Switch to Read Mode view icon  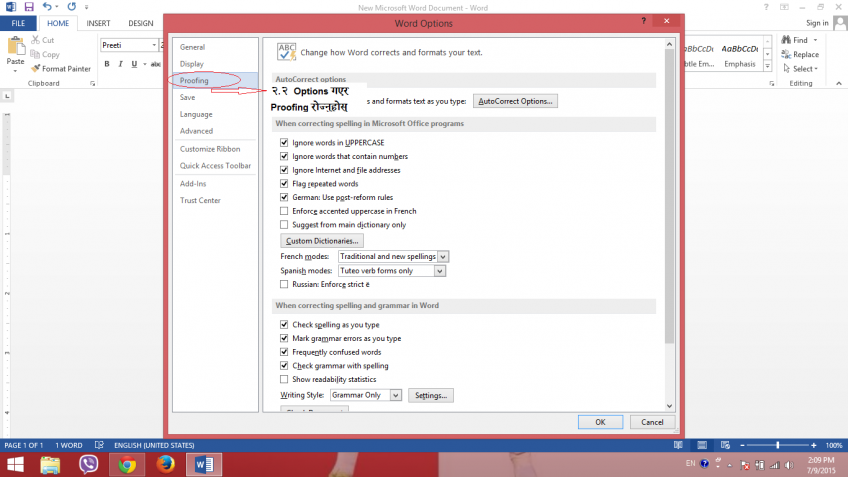[678, 445]
